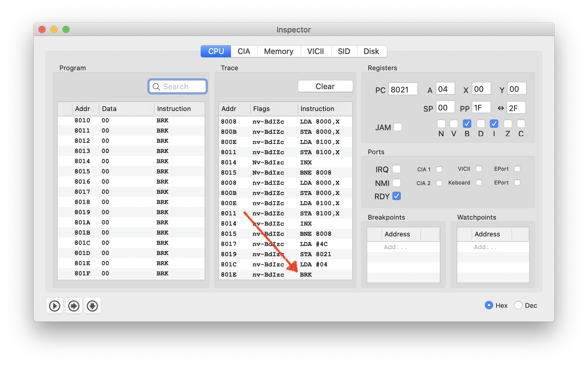The height and width of the screenshot is (366, 588).
Task: Toggle the Keboard checkbox
Action: (x=479, y=182)
